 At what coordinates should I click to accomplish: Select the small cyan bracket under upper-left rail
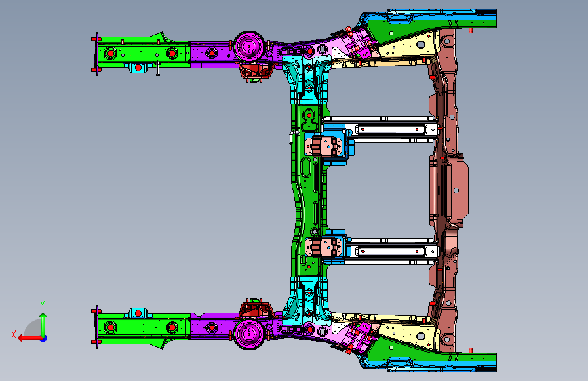click(138, 68)
